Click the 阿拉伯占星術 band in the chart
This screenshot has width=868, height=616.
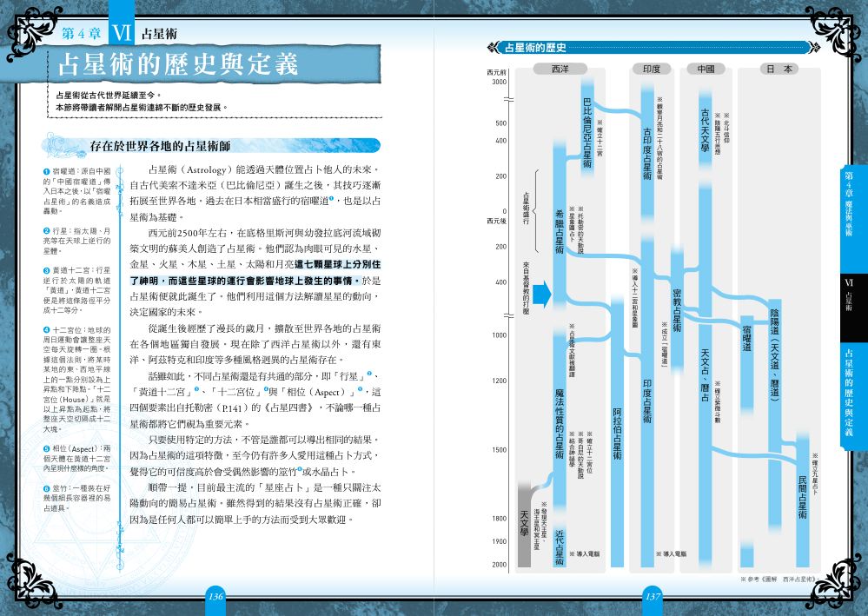tap(617, 433)
